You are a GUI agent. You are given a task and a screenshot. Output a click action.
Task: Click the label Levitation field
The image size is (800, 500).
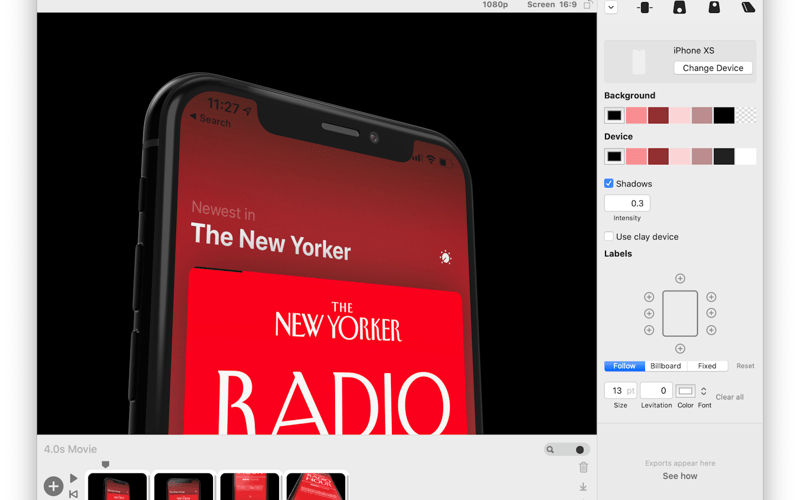[x=656, y=390]
